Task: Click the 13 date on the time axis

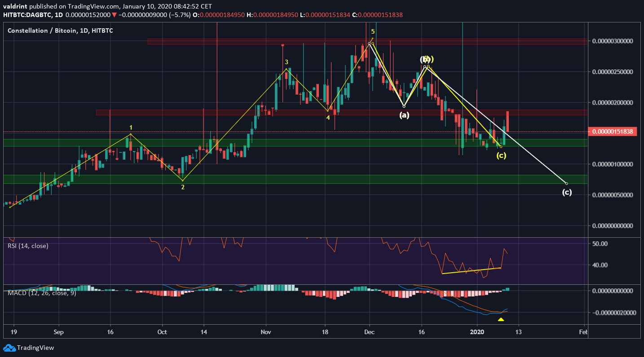Action: 518,332
